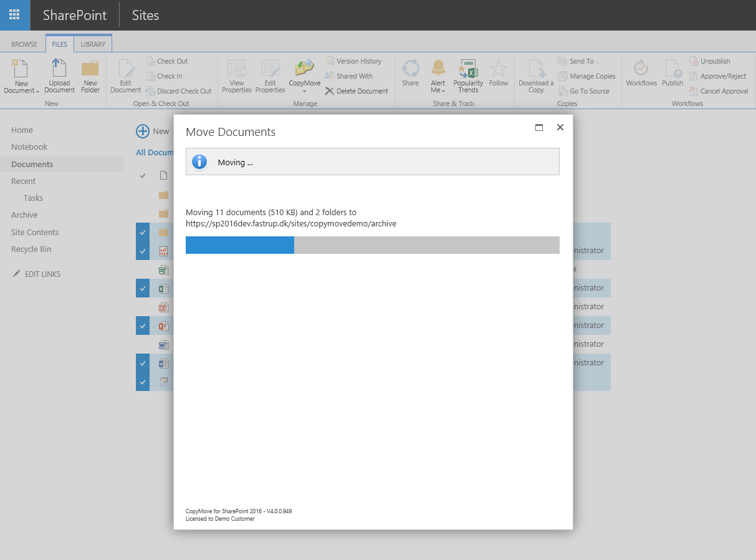
Task: Switch to the BROWSE ribbon tab
Action: [24, 44]
